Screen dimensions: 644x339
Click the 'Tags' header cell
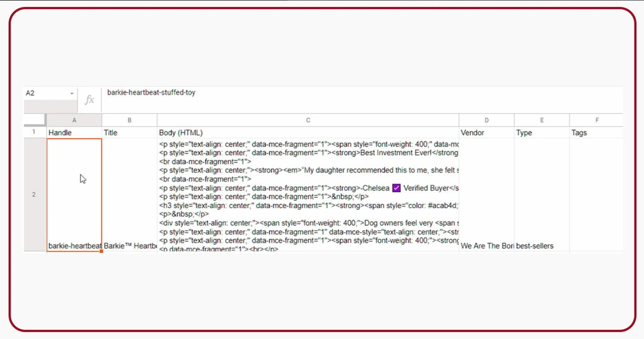596,132
